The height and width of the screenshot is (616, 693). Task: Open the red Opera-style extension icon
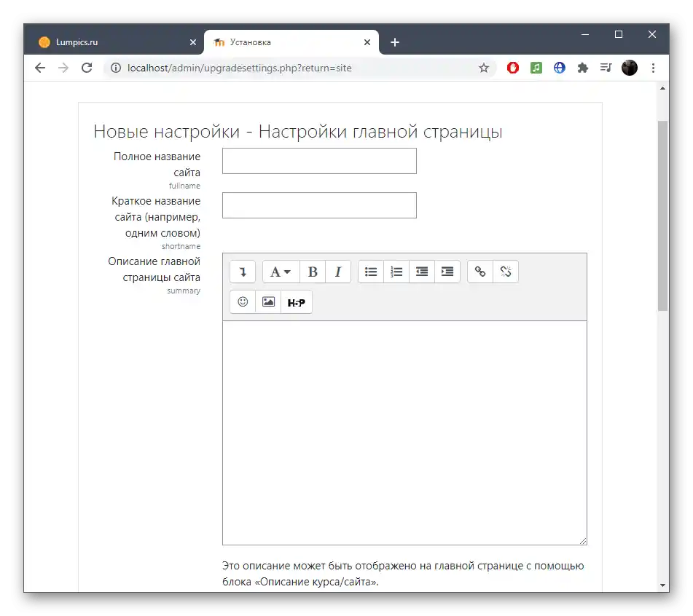point(513,68)
